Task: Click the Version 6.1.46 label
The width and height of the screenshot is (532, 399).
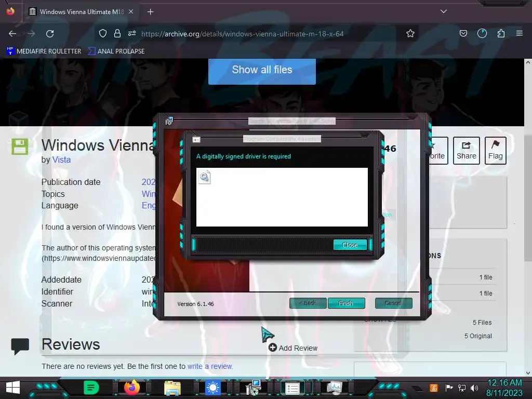Action: pos(195,304)
